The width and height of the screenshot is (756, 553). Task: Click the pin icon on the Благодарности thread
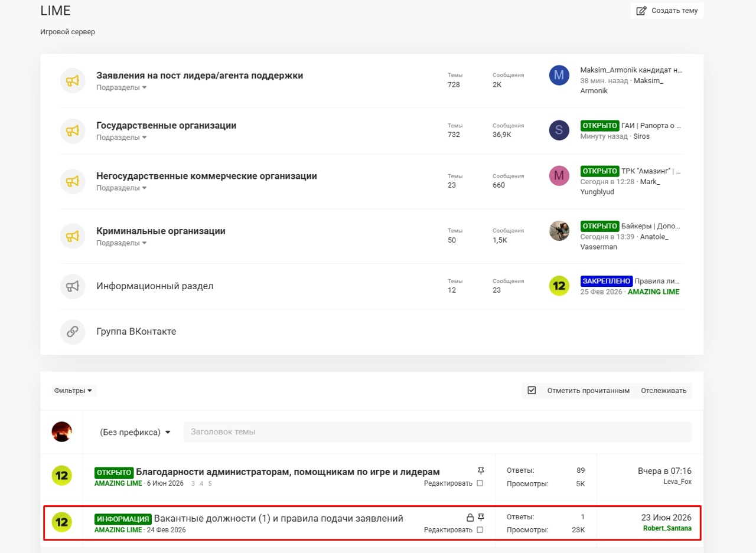(481, 470)
